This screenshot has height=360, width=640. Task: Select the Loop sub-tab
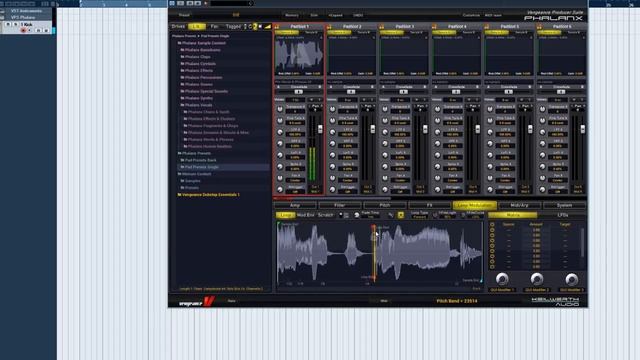click(285, 215)
